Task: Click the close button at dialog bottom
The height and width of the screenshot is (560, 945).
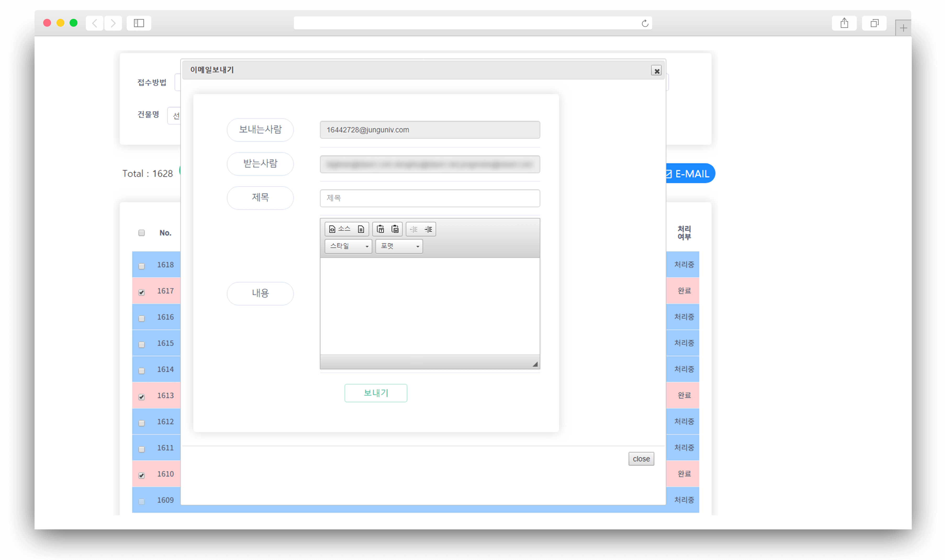Action: [x=641, y=458]
